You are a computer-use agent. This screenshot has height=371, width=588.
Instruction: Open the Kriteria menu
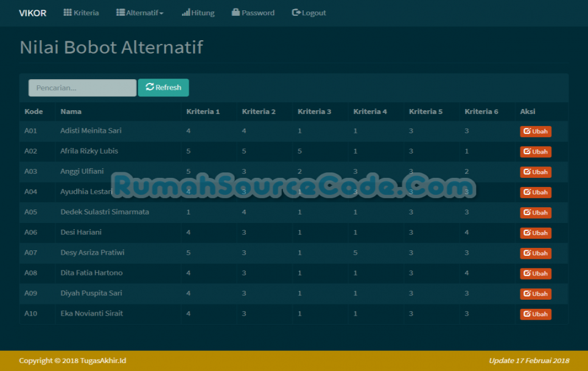tap(81, 12)
